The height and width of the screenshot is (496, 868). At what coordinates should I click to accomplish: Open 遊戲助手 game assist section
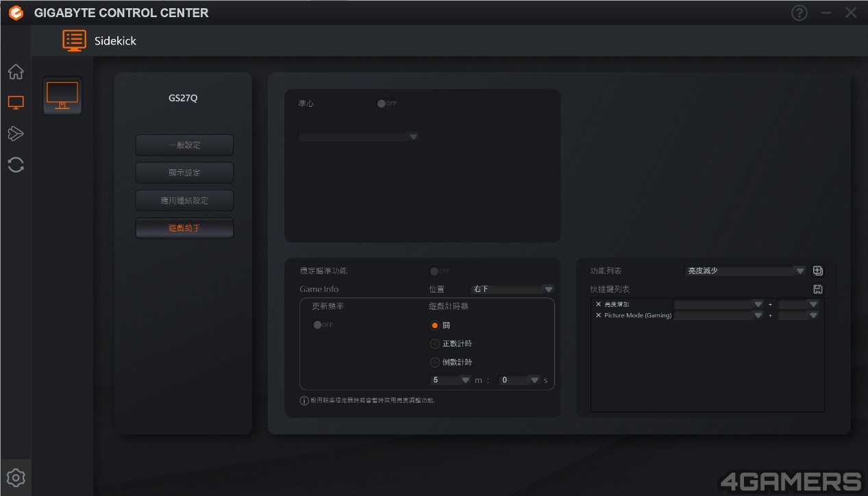[184, 228]
